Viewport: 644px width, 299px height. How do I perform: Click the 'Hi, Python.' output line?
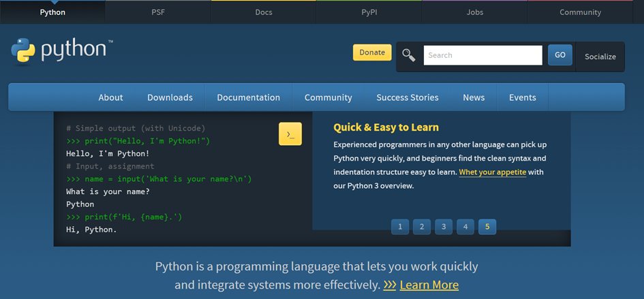pos(91,230)
